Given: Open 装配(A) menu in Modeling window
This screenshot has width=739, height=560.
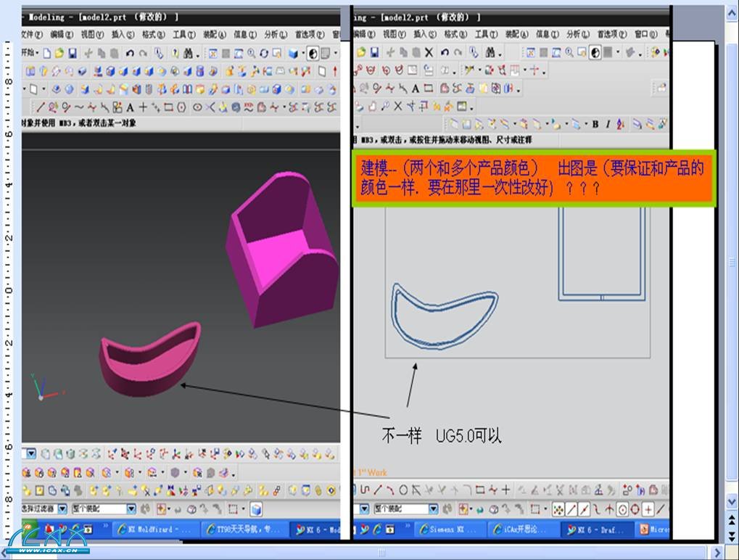Looking at the screenshot, I should [215, 34].
